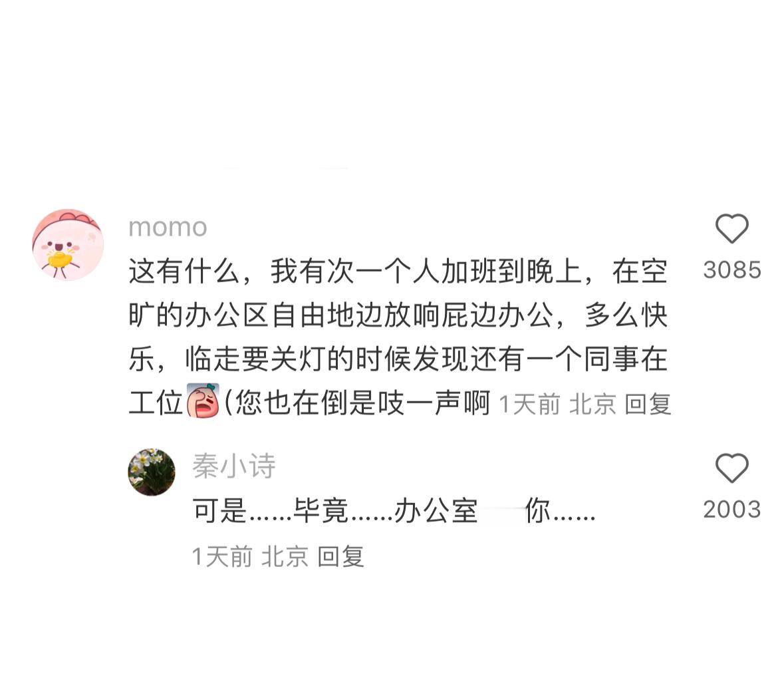Click the 北京 location on momo's comment

click(x=592, y=404)
